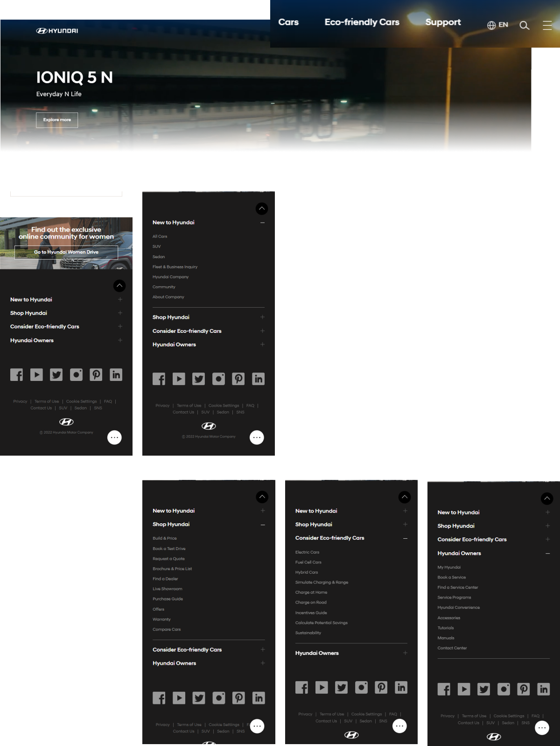Click scroll-to-top arrow in panel with Hyundai Owners expanded
This screenshot has height=746, width=560.
point(547,499)
